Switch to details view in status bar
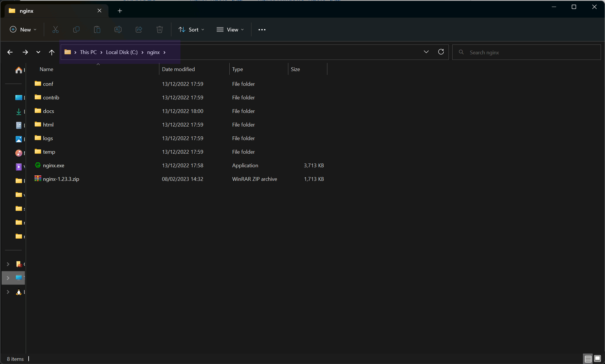Viewport: 605px width, 364px height. (x=588, y=359)
